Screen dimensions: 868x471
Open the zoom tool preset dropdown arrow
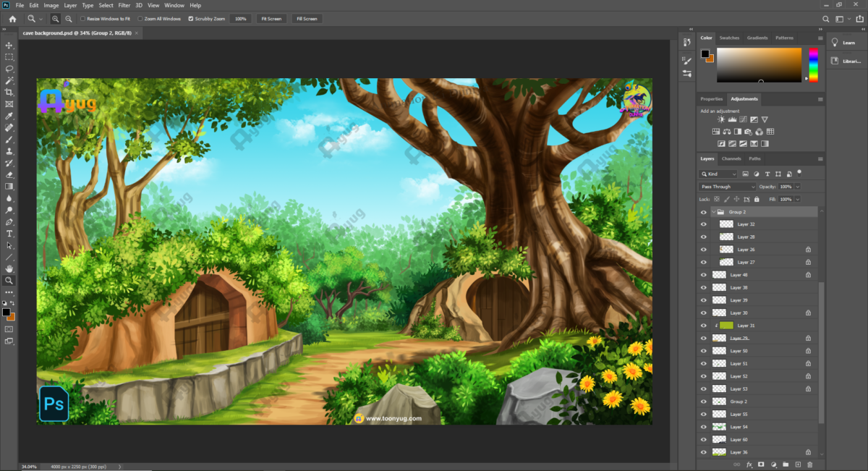coord(41,19)
